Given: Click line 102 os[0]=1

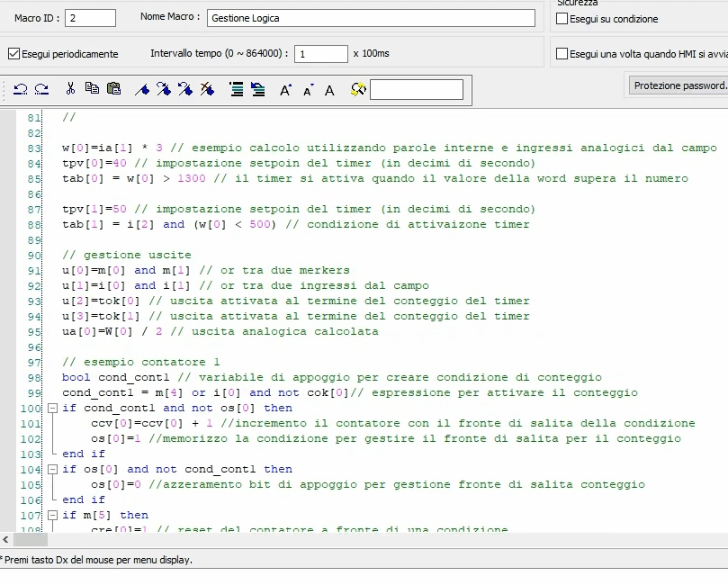Looking at the screenshot, I should click(116, 439).
